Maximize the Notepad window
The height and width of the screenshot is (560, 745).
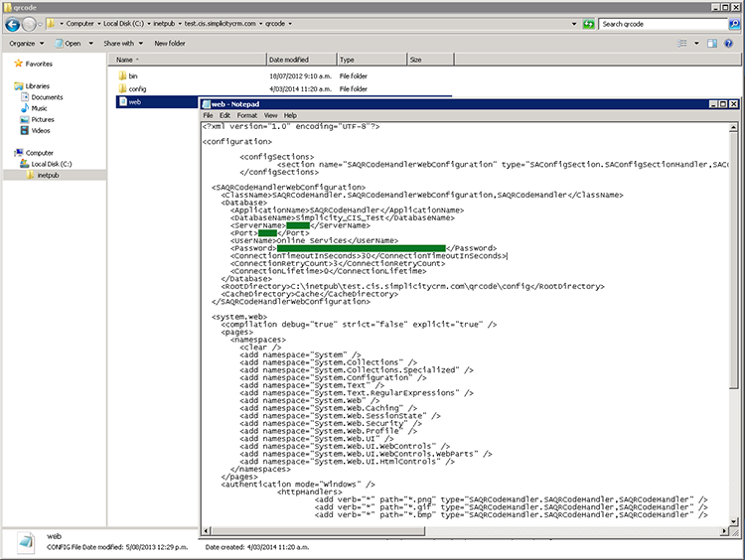point(723,104)
